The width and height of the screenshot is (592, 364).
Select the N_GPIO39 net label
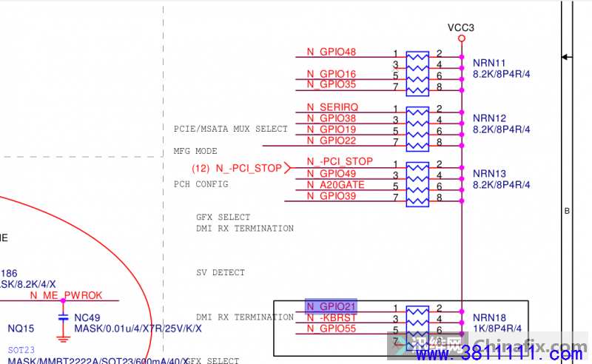pos(331,196)
